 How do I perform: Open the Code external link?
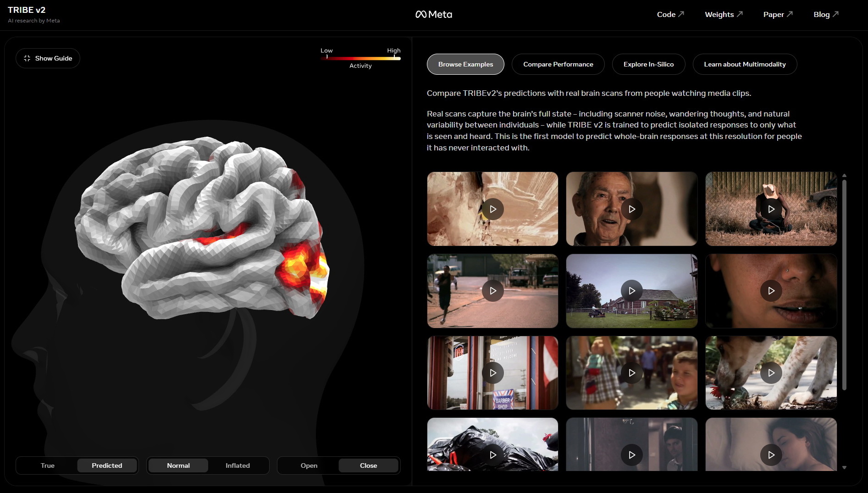click(670, 15)
